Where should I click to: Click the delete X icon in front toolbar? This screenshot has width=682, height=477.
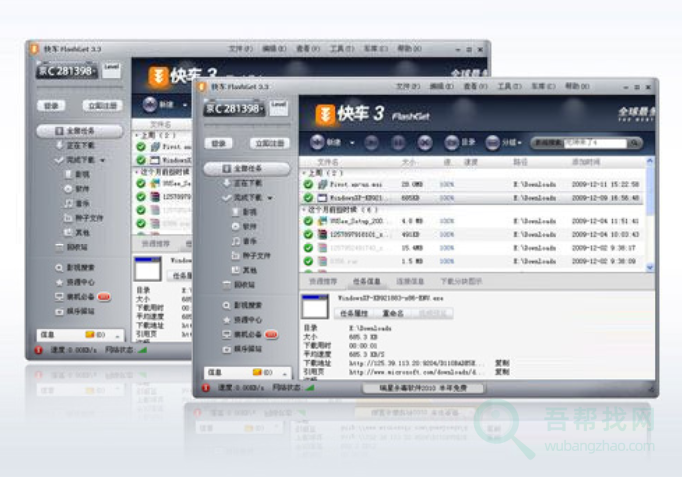click(x=423, y=143)
